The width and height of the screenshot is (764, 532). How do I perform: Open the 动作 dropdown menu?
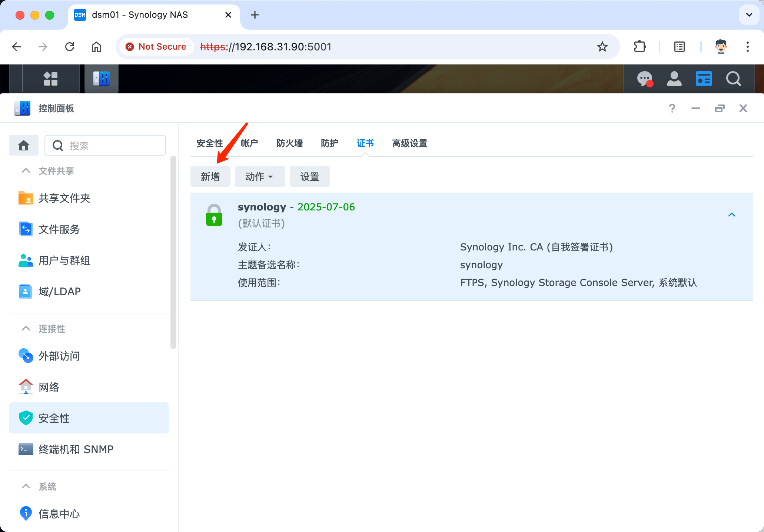259,176
